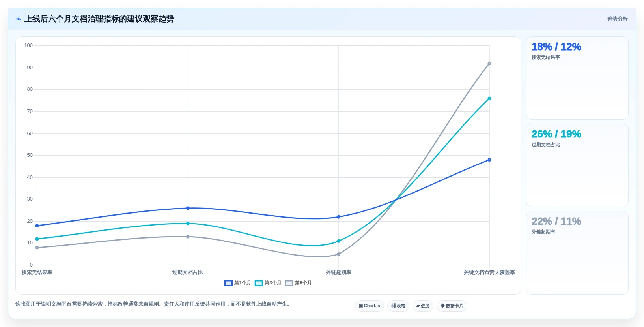Click 第6个月 point at 关键文档负责人覆盖率
Image resolution: width=644 pixels, height=327 pixels.
(x=489, y=64)
